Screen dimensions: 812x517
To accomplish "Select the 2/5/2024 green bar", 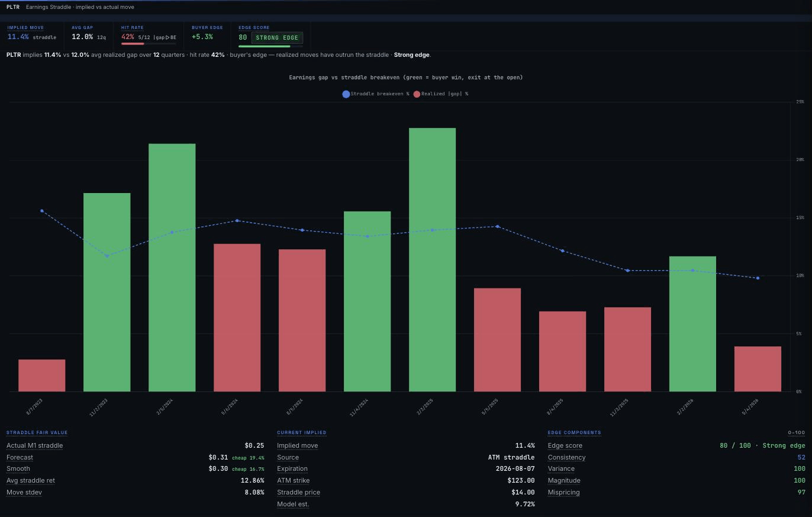I will coord(172,268).
